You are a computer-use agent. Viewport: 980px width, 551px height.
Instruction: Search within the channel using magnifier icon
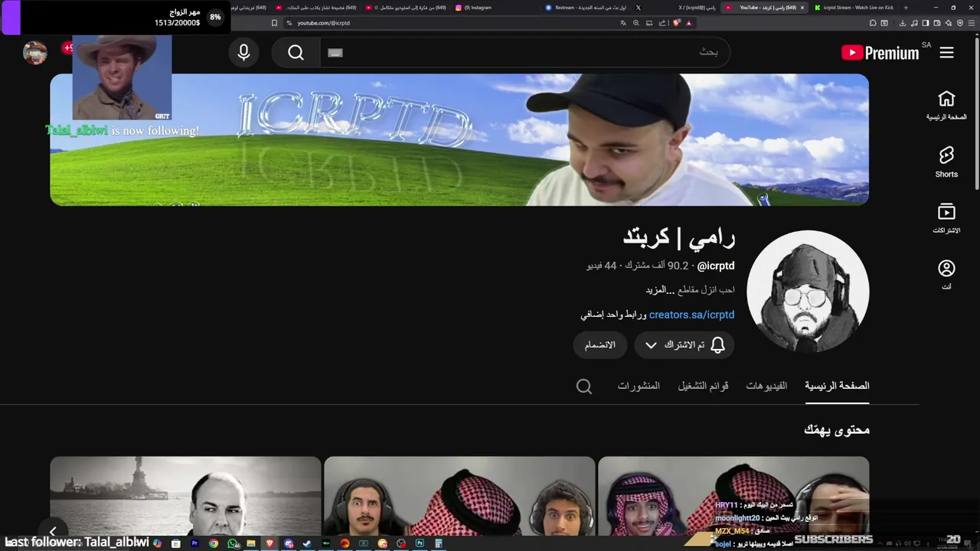click(584, 386)
